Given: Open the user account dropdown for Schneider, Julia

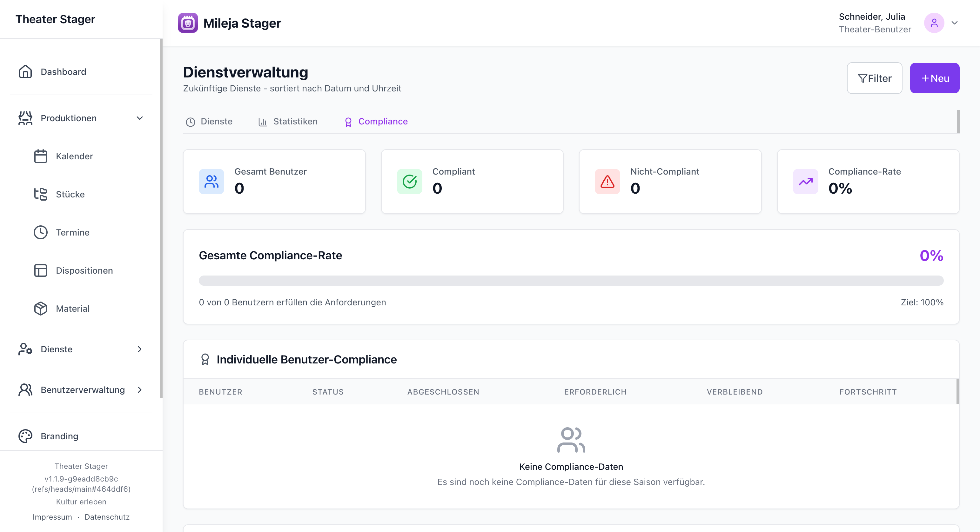Looking at the screenshot, I should coord(955,23).
